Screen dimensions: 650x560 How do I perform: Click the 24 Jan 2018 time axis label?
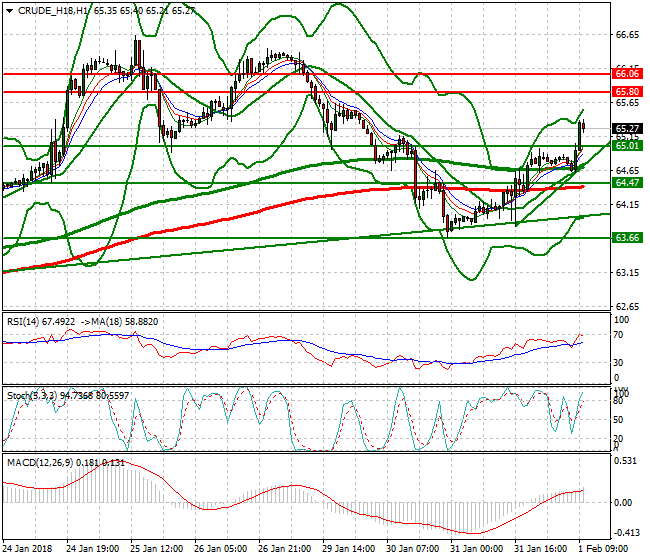[28, 549]
